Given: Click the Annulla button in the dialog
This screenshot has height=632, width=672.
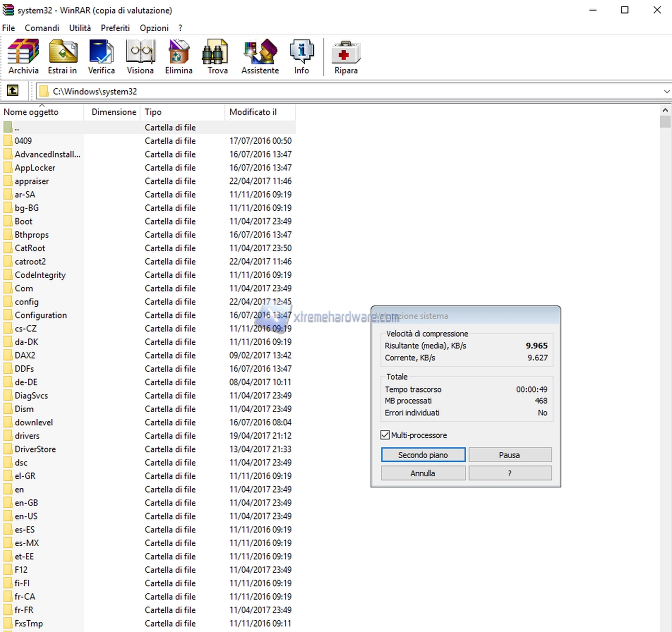Looking at the screenshot, I should [423, 473].
